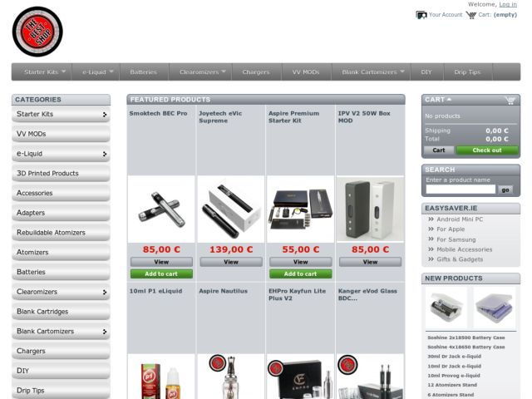Screen dimensions: 532x399
Task: Open IPV V2 50W Box MOD image
Action: (370, 209)
